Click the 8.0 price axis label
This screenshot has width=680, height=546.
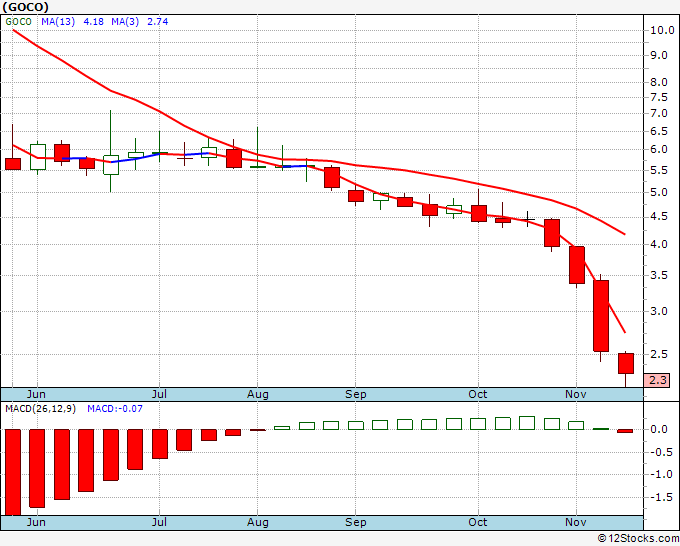pyautogui.click(x=658, y=82)
